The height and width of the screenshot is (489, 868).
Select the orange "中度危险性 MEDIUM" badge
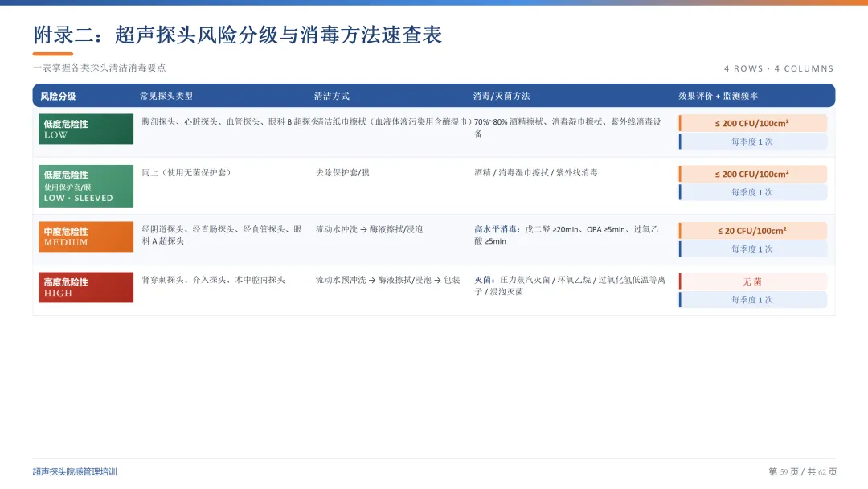tap(86, 236)
